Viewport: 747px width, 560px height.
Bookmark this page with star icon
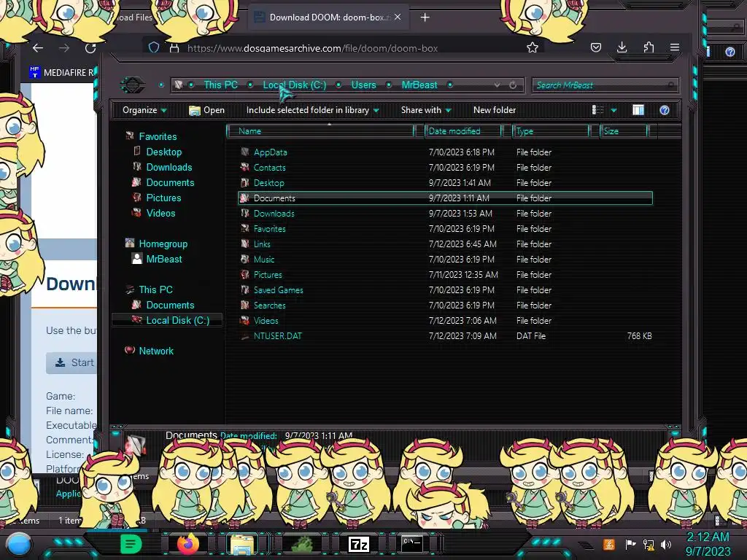(532, 47)
